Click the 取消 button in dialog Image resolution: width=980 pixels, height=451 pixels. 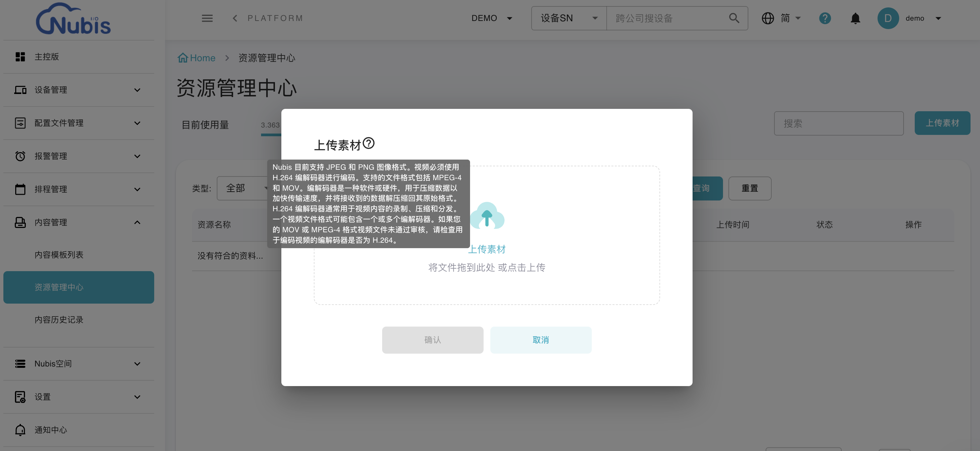[x=540, y=340]
